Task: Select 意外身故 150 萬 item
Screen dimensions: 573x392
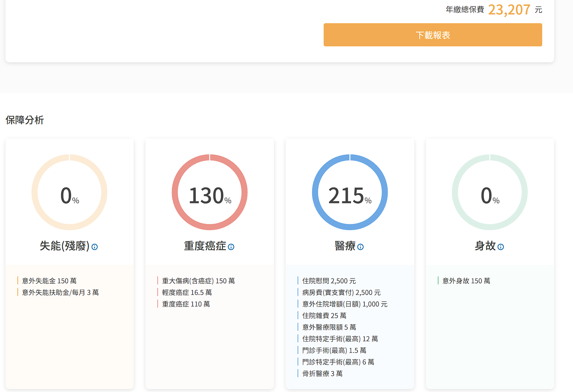Action: tap(466, 281)
